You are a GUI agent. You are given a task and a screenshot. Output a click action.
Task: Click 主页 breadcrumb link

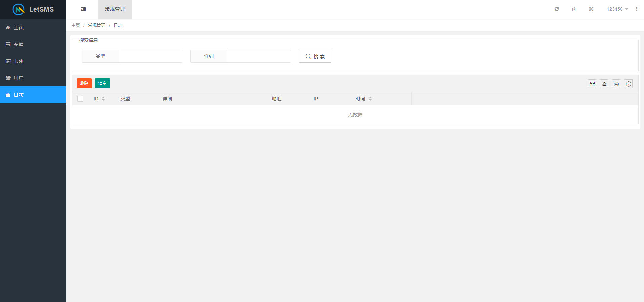point(76,25)
